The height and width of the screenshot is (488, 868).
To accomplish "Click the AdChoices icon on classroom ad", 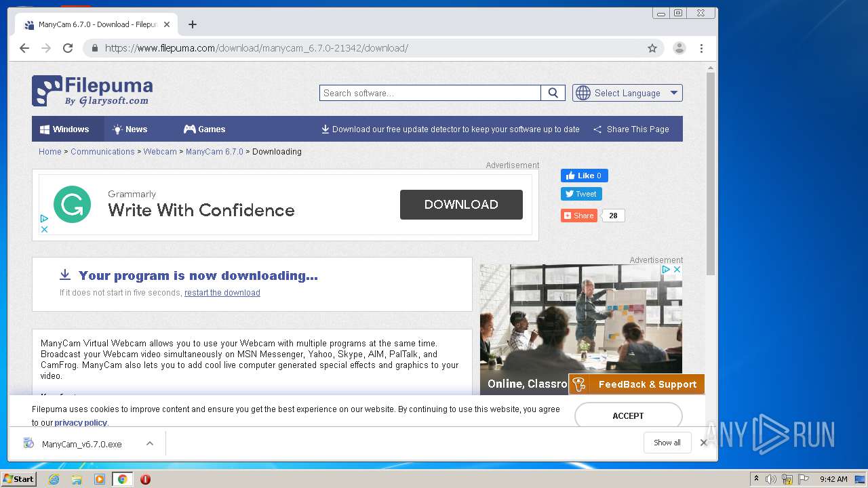I will [x=666, y=270].
